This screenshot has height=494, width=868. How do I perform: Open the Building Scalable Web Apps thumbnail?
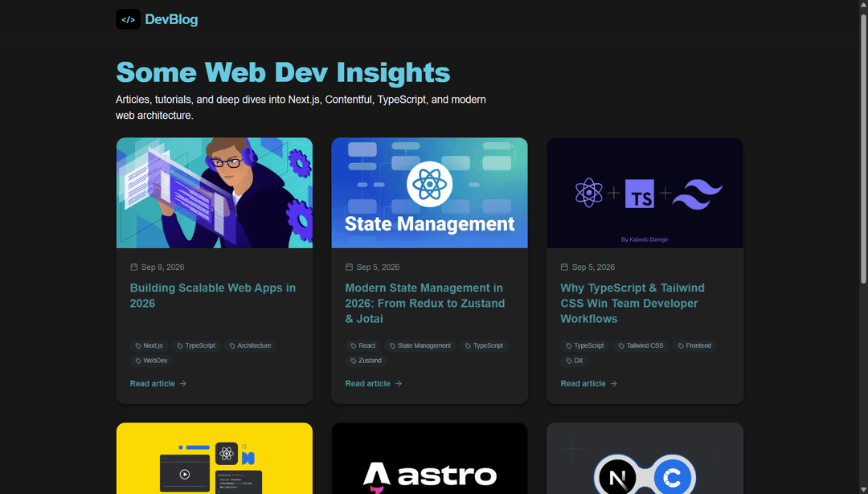tap(215, 193)
